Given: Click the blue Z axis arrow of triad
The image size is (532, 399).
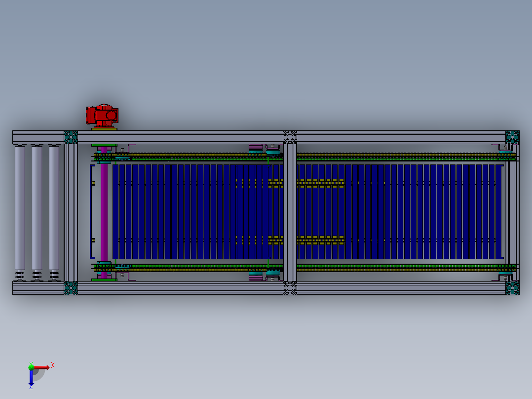Looking at the screenshot, I should point(31,378).
